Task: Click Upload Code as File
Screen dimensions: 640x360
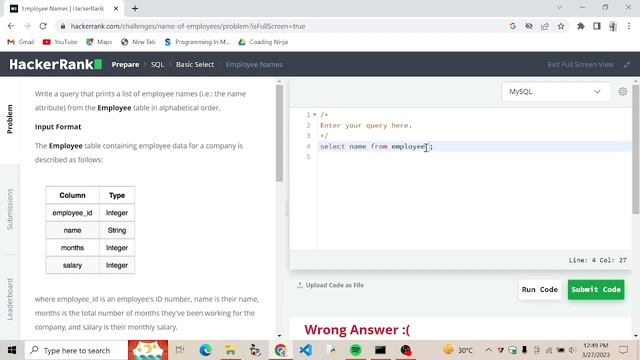Action: click(x=330, y=285)
